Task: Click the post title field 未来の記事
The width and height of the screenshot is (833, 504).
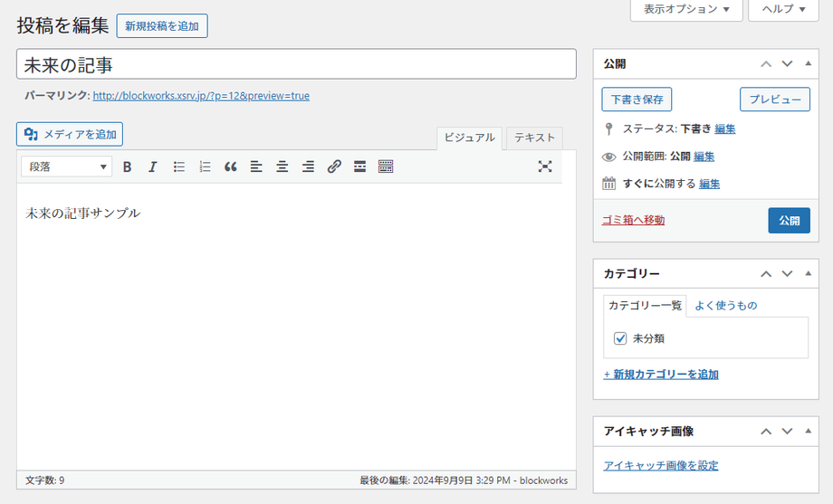Action: [296, 64]
